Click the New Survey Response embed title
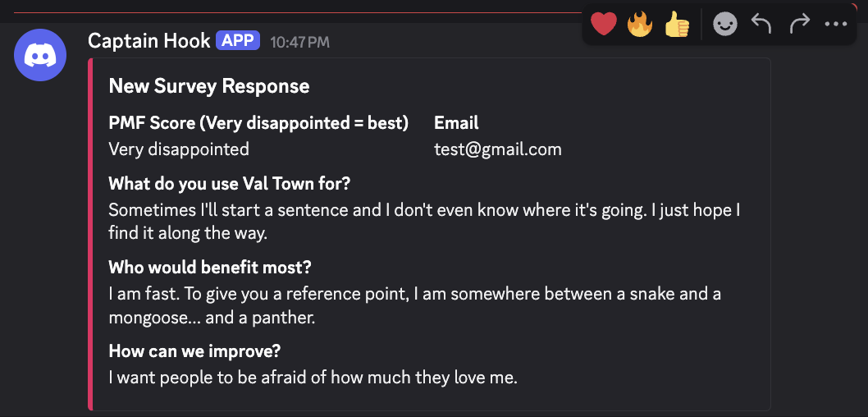The height and width of the screenshot is (417, 868). pyautogui.click(x=209, y=86)
